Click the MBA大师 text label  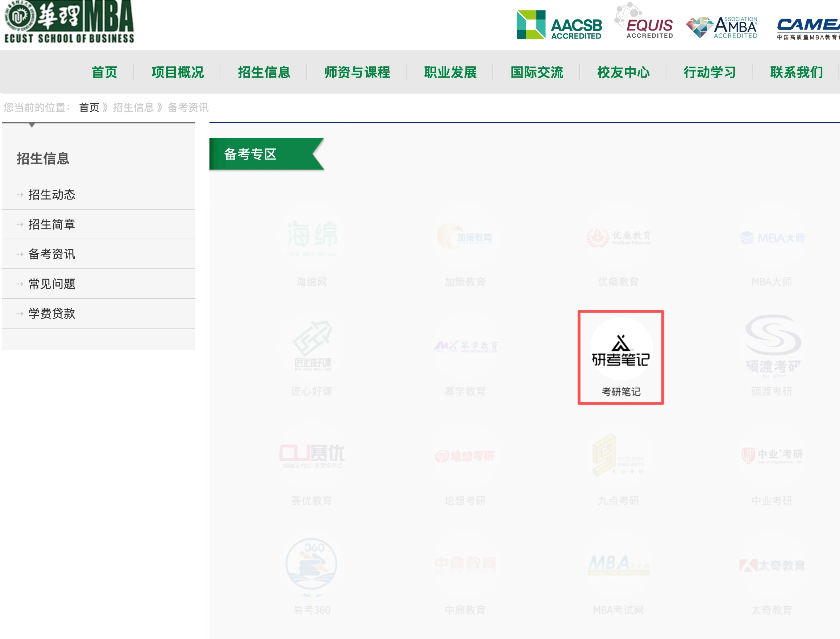click(772, 282)
